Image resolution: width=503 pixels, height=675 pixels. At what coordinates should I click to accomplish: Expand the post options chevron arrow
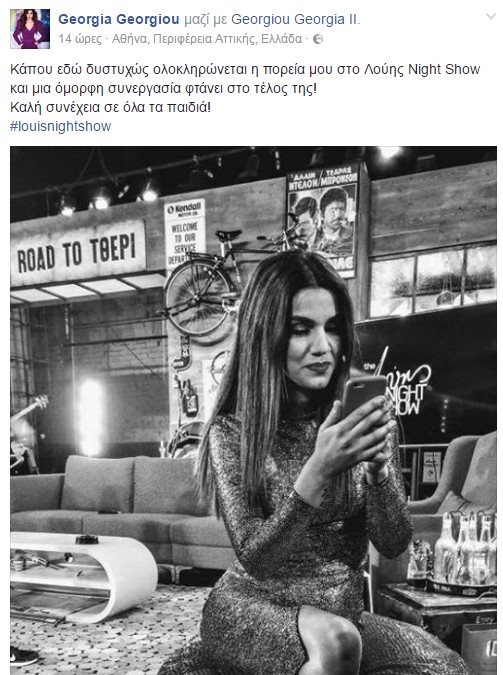491,17
